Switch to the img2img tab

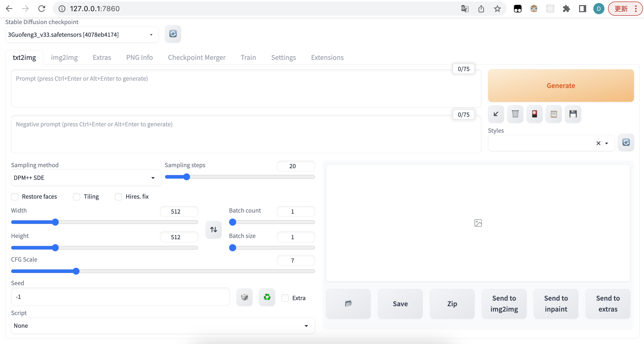(x=64, y=57)
